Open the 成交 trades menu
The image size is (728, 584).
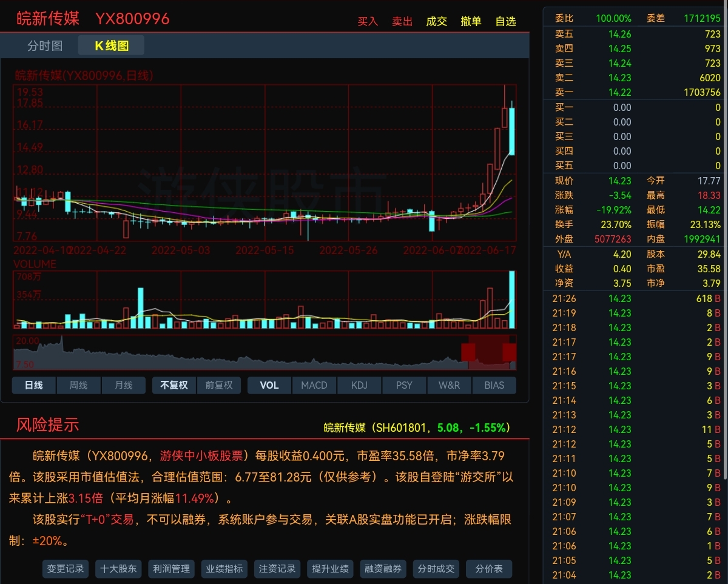(x=437, y=21)
